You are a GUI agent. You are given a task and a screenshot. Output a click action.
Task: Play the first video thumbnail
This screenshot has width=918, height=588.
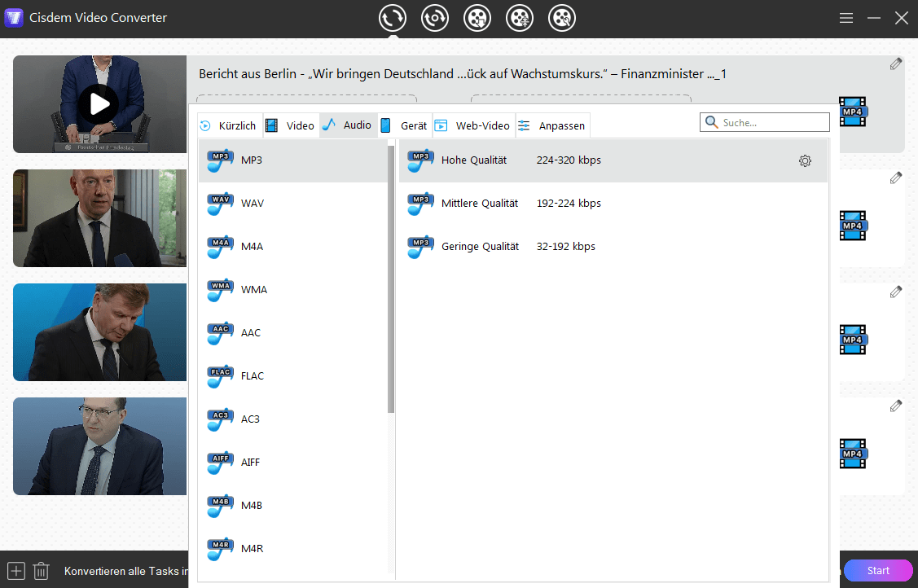pyautogui.click(x=99, y=104)
